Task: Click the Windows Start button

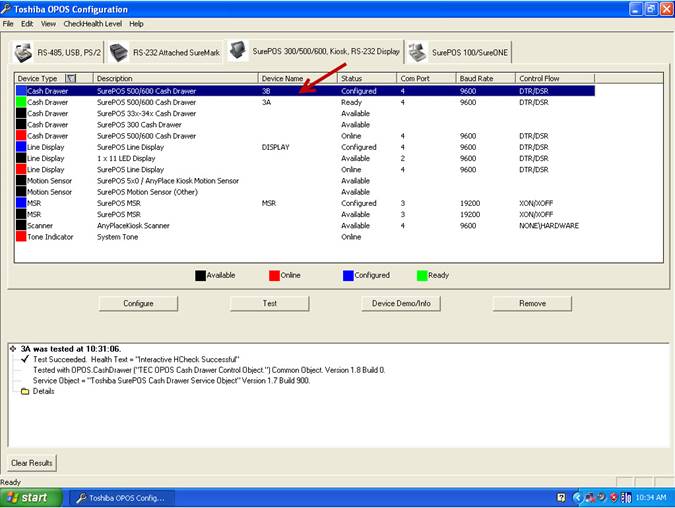Action: [x=28, y=497]
